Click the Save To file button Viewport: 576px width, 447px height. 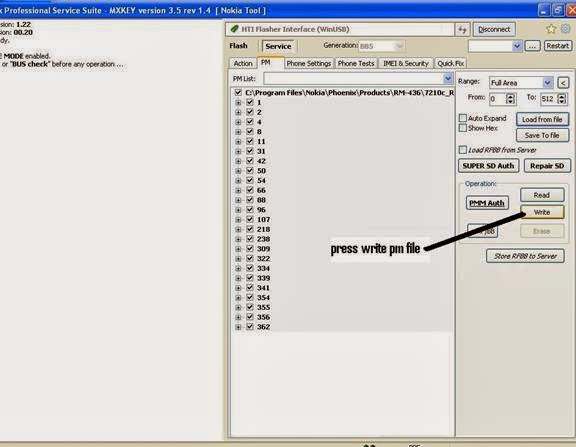(542, 136)
